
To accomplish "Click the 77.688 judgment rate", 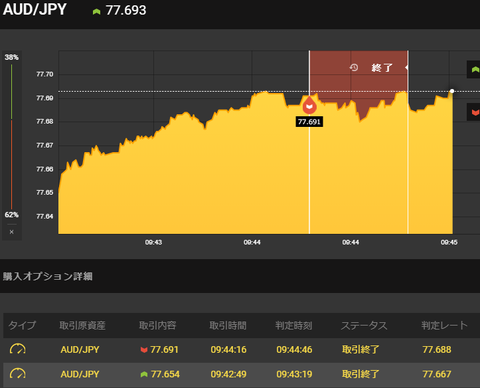I will click(x=437, y=350).
